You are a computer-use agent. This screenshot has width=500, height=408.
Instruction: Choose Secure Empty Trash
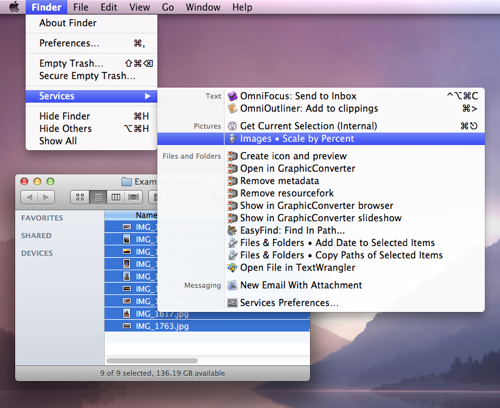pyautogui.click(x=91, y=76)
